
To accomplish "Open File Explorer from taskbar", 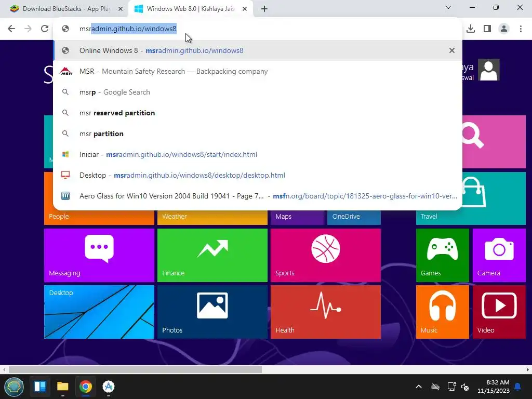I will click(x=63, y=387).
